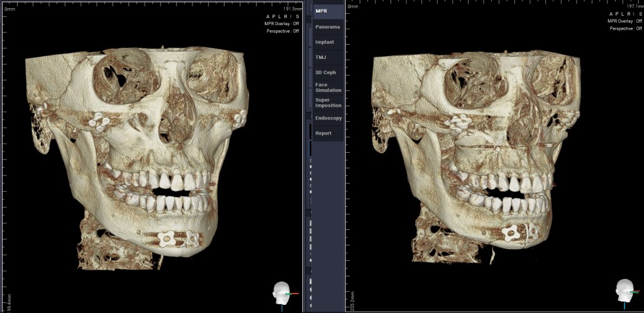Click APLRIS orientation letters in left view
The height and width of the screenshot is (313, 644).
click(x=287, y=16)
